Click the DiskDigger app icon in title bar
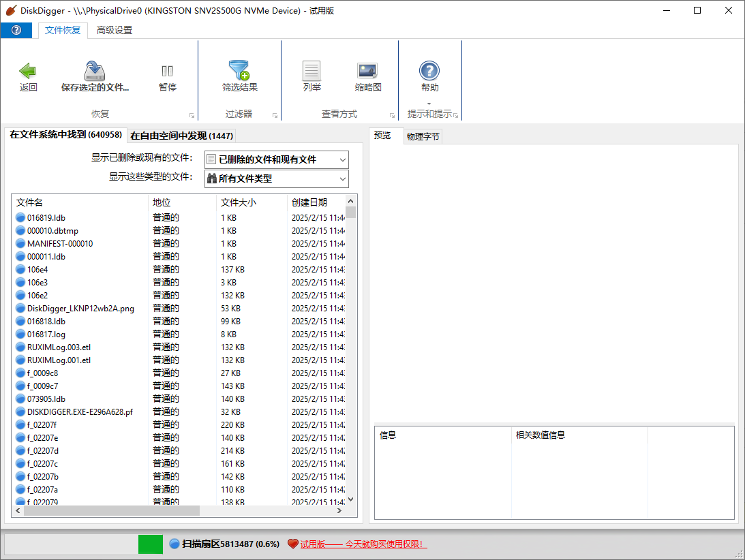The image size is (745, 560). pyautogui.click(x=11, y=10)
